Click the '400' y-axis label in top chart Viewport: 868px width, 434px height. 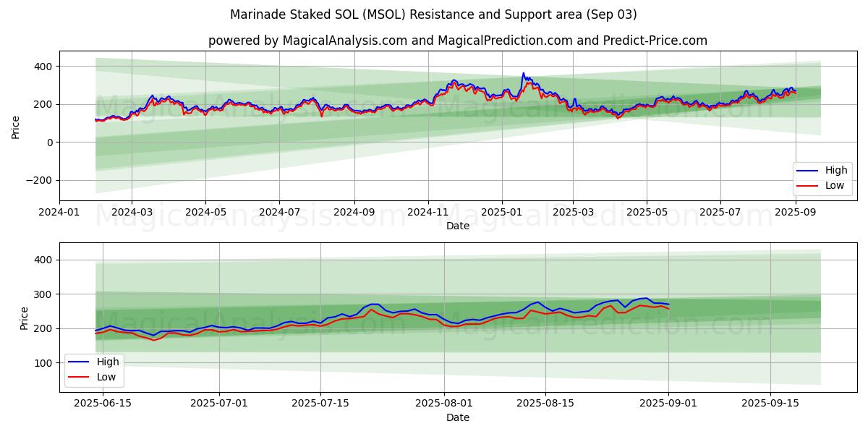(x=45, y=67)
